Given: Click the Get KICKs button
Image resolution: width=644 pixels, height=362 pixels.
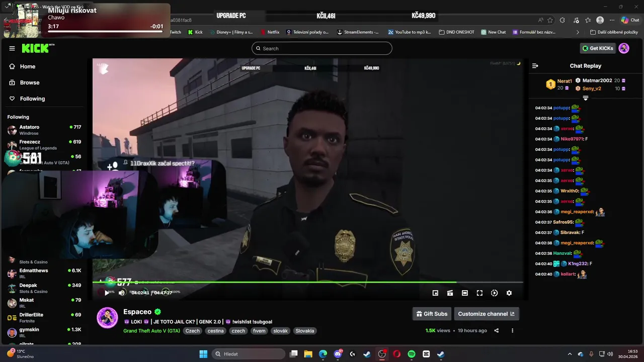Looking at the screenshot, I should pos(598,48).
